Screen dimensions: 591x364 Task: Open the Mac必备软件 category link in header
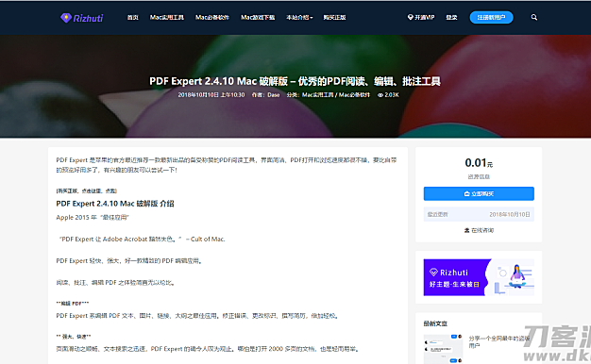pyautogui.click(x=354, y=95)
